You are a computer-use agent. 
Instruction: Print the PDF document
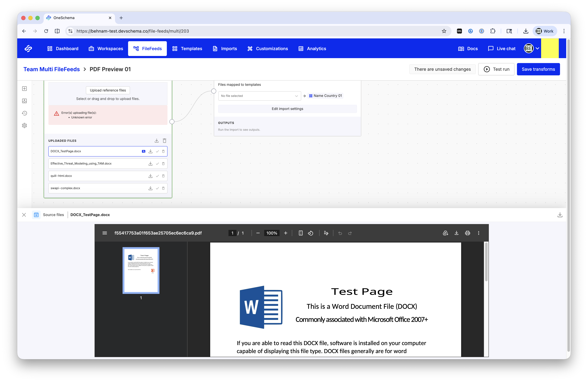click(467, 233)
